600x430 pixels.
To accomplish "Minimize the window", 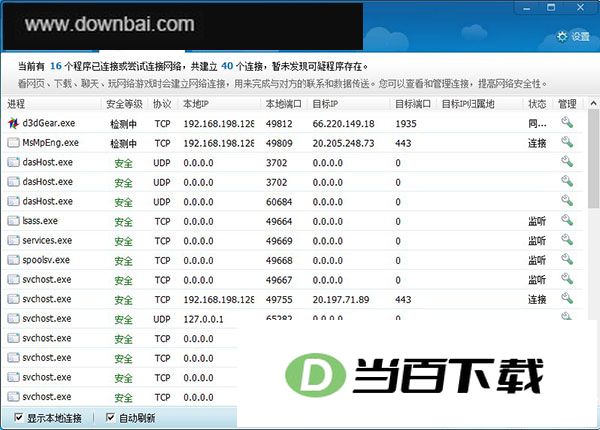I will pos(527,8).
